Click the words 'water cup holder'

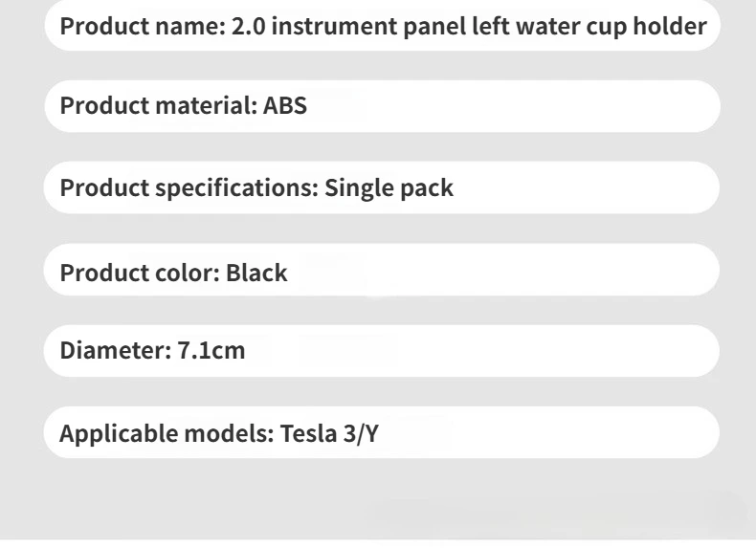pyautogui.click(x=611, y=26)
